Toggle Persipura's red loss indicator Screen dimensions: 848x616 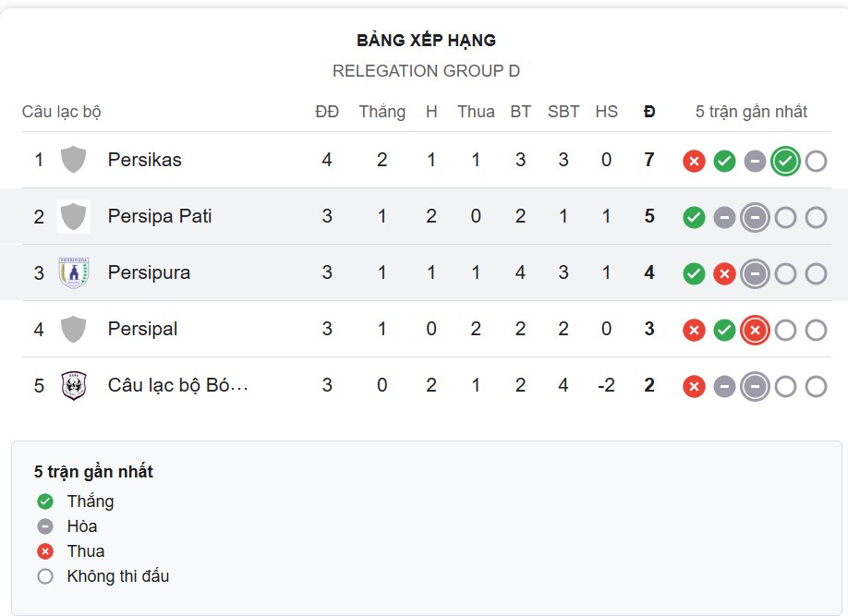[x=724, y=272]
